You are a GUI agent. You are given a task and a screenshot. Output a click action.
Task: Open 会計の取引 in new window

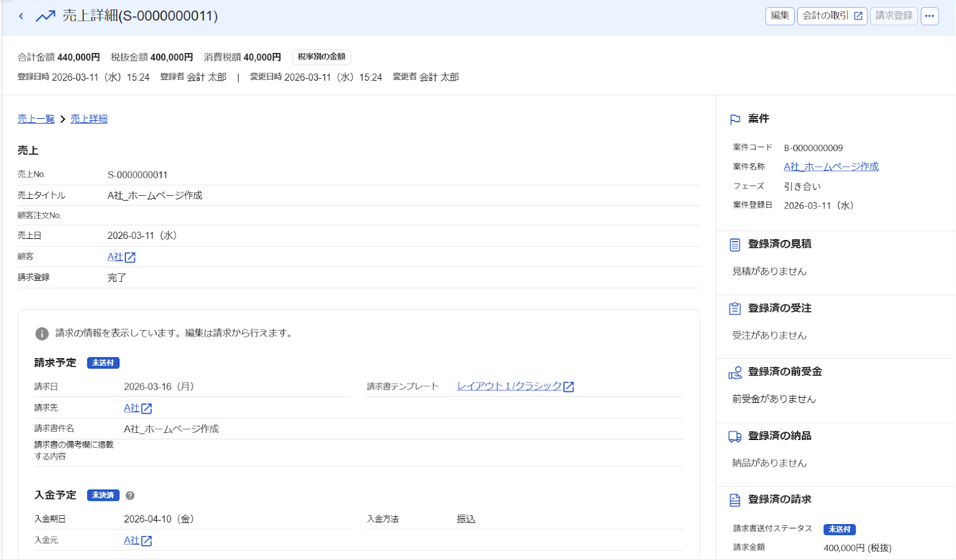pyautogui.click(x=832, y=16)
